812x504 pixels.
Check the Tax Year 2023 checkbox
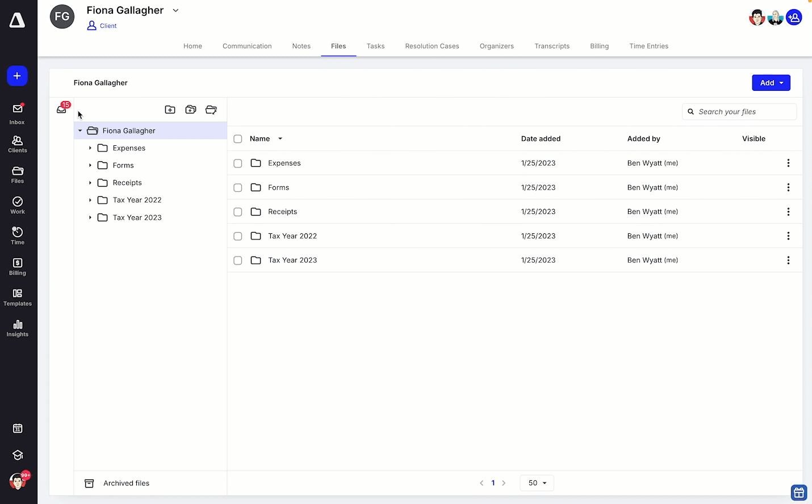pyautogui.click(x=238, y=261)
